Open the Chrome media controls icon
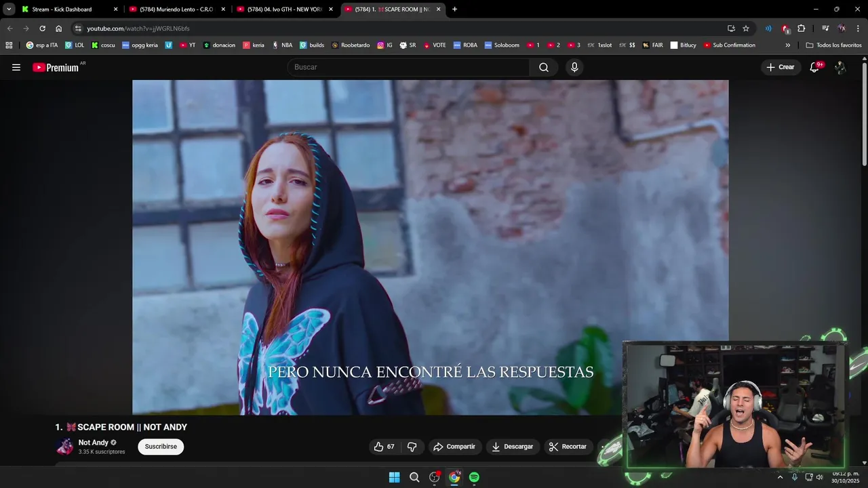The image size is (868, 488). [x=825, y=28]
